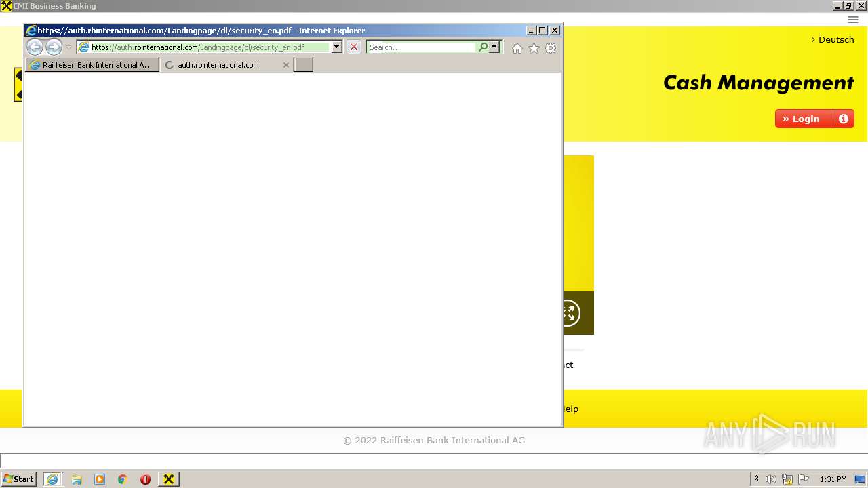
Task: Click the login info icon
Action: [x=844, y=119]
